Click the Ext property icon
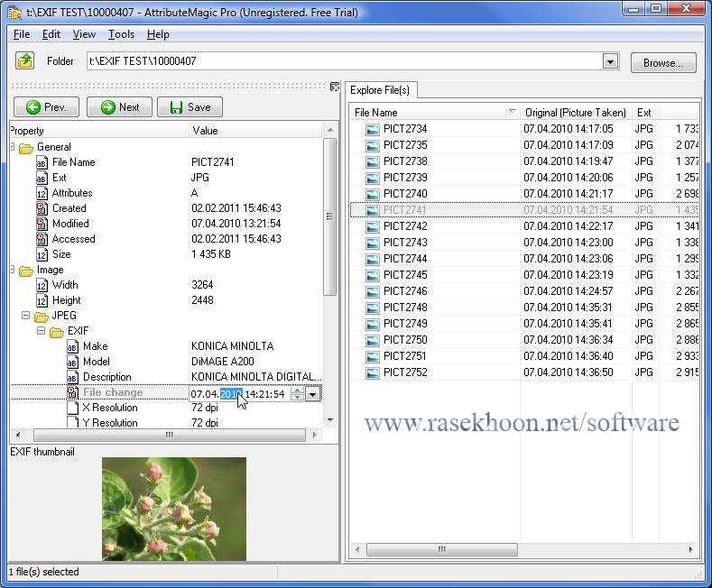The image size is (712, 588). (x=42, y=178)
